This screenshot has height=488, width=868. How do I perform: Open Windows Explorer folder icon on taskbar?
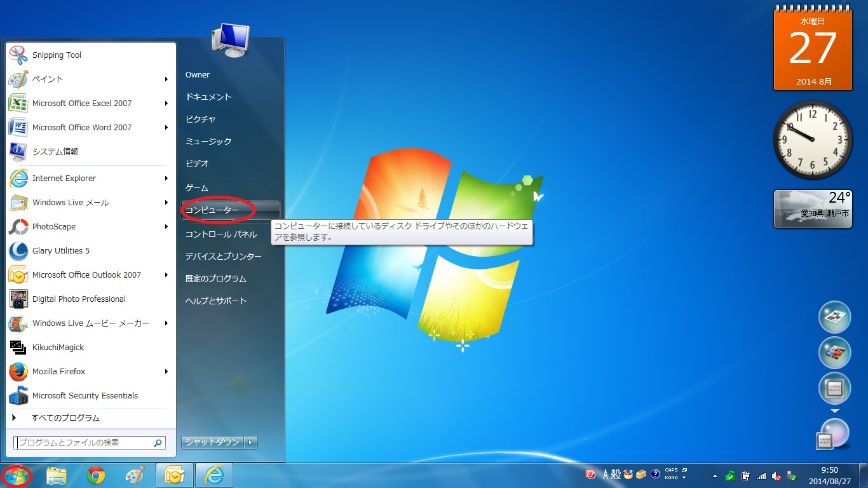click(57, 476)
